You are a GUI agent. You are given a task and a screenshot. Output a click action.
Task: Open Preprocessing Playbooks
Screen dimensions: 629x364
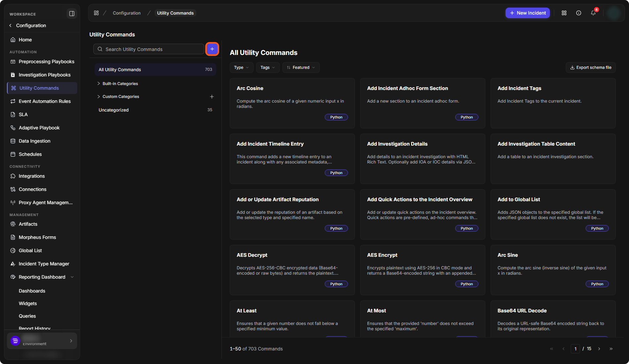click(42, 62)
